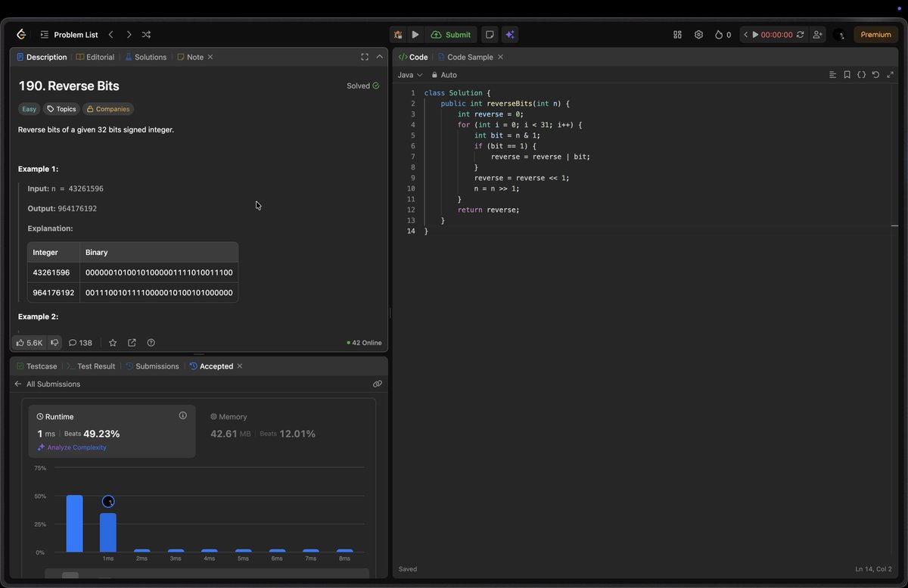Select the Memory stats card

point(285,431)
